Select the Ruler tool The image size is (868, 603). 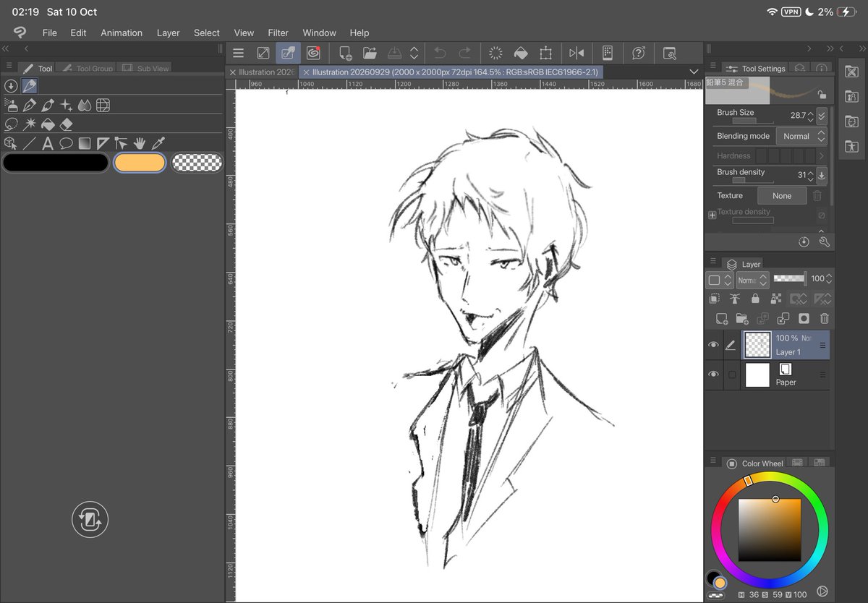coord(103,143)
